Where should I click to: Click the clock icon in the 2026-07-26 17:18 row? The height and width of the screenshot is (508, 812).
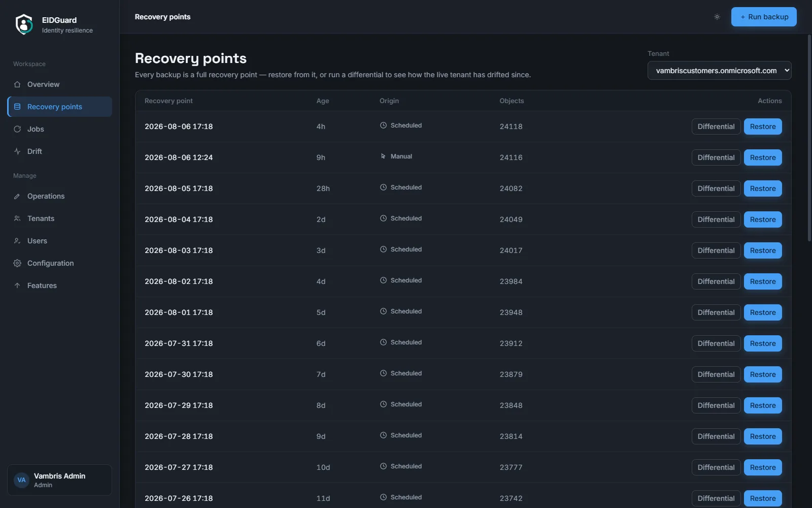pos(384,497)
